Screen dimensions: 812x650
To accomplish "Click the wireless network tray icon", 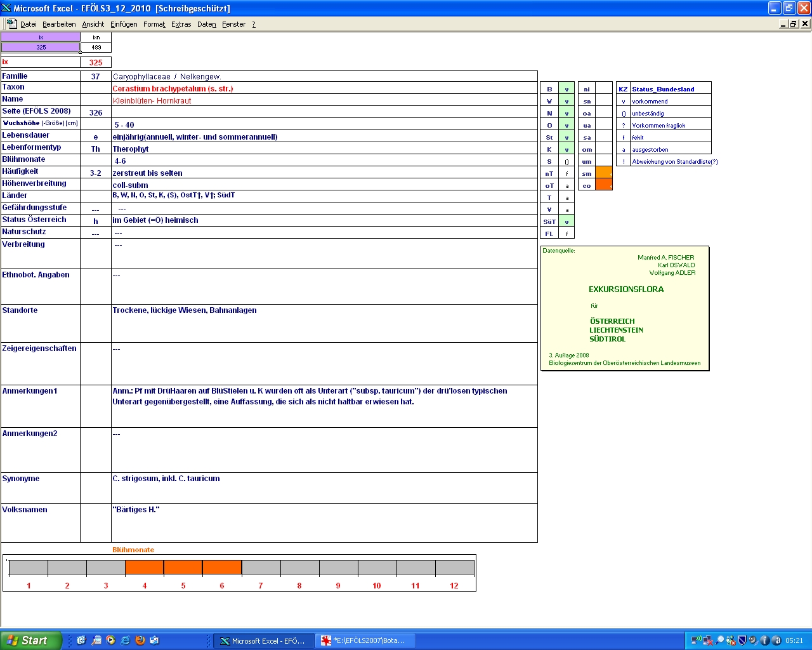I will 696,640.
